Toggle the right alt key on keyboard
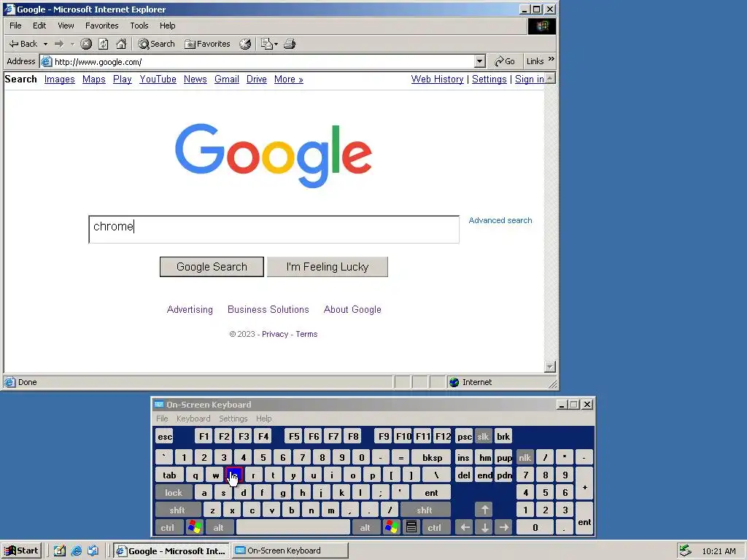Screen dimensions: 747x560 click(x=365, y=527)
